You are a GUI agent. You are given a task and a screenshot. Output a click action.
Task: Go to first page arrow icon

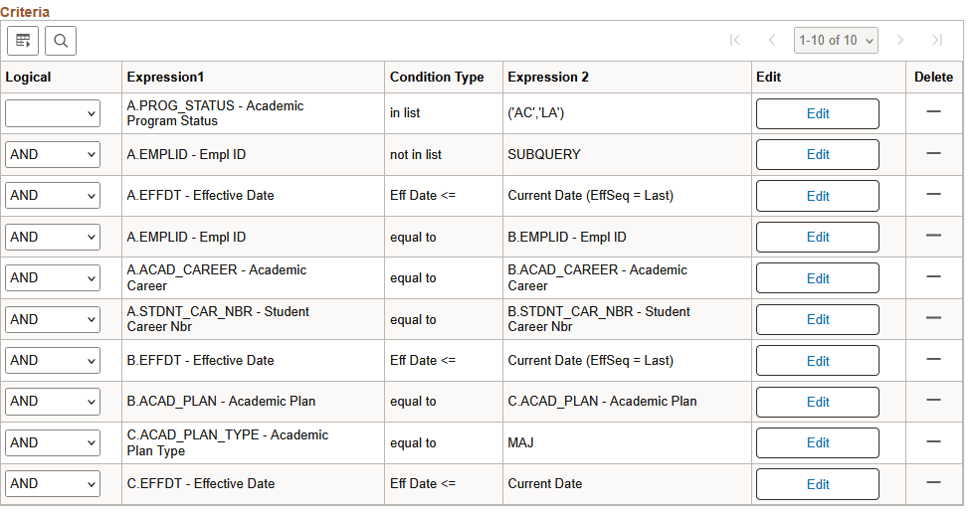735,41
